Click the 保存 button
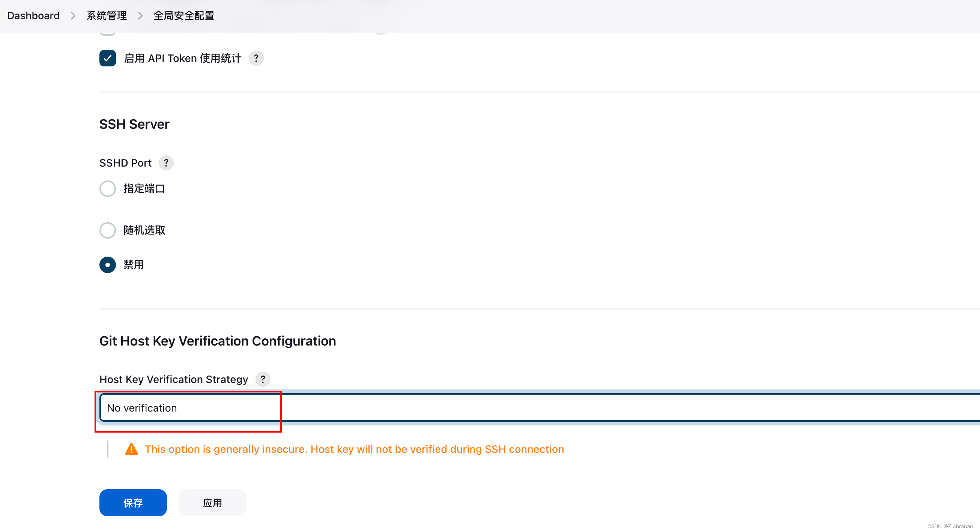Viewport: 980px width, 532px height. click(x=133, y=502)
